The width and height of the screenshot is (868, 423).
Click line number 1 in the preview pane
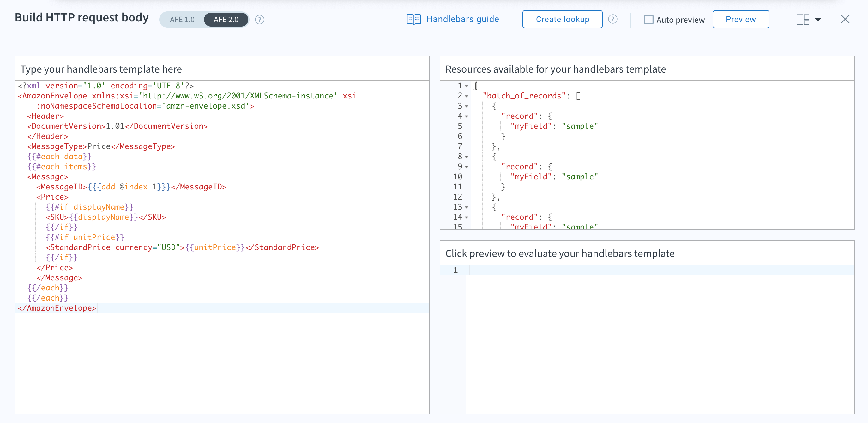click(x=455, y=270)
